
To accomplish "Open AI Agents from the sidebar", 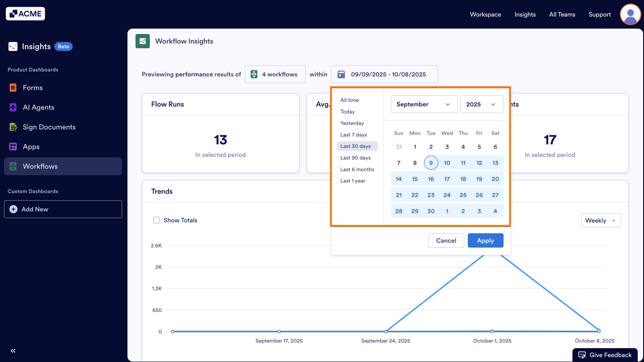I will [13, 107].
